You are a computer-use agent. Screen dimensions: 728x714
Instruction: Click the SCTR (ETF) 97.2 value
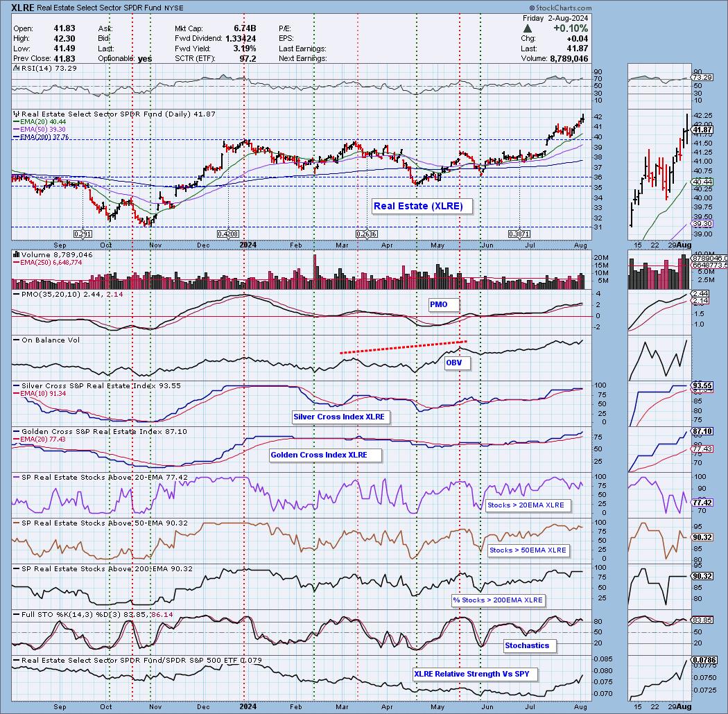point(248,58)
